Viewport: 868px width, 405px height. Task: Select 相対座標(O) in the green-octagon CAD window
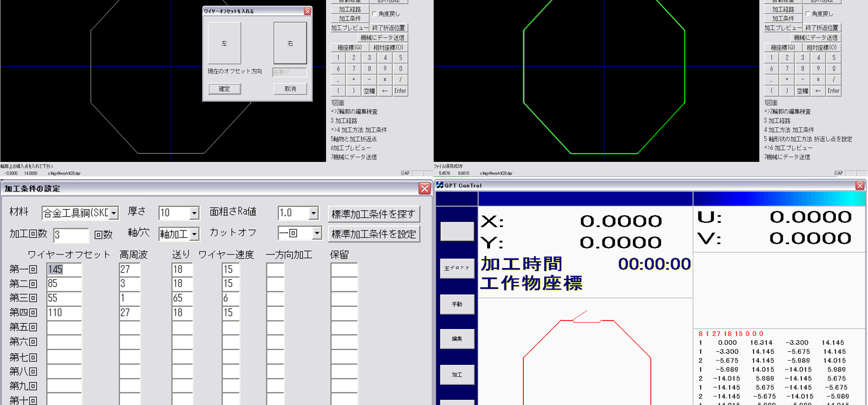tap(821, 48)
